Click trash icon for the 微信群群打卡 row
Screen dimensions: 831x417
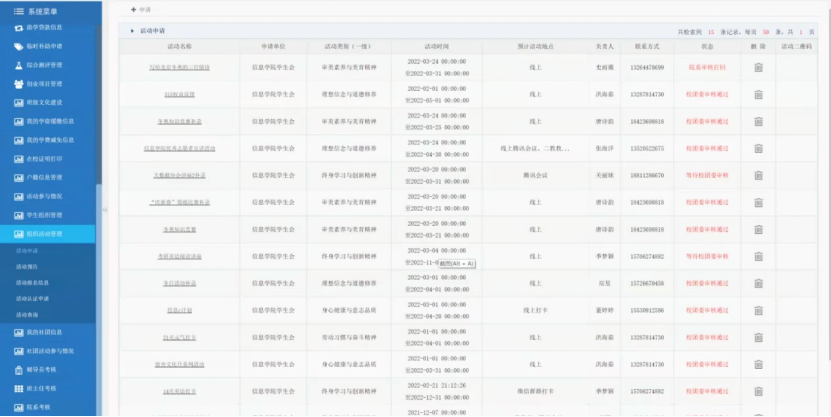(x=758, y=391)
